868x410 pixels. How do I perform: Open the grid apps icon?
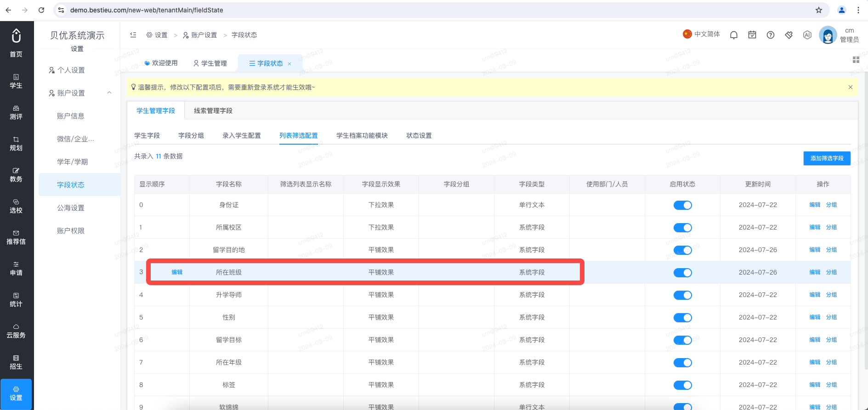coord(856,60)
